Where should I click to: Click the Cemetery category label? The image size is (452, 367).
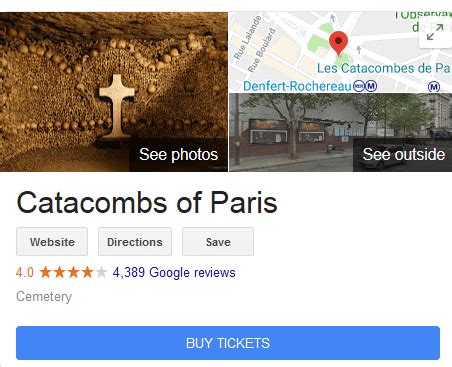pyautogui.click(x=44, y=296)
